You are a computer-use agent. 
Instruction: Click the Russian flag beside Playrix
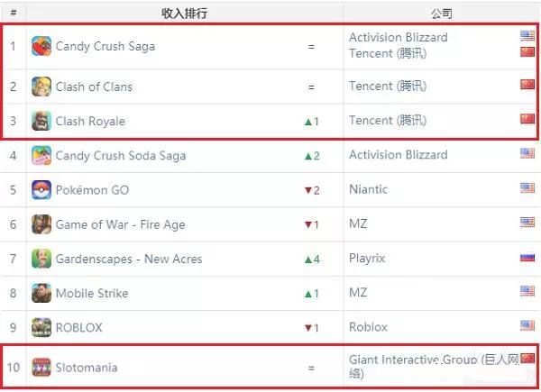pyautogui.click(x=527, y=258)
